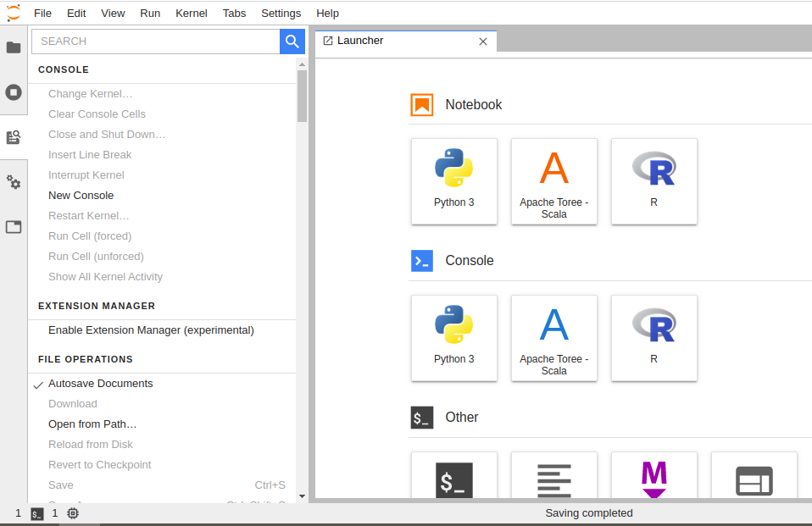Open the View menu

(113, 13)
